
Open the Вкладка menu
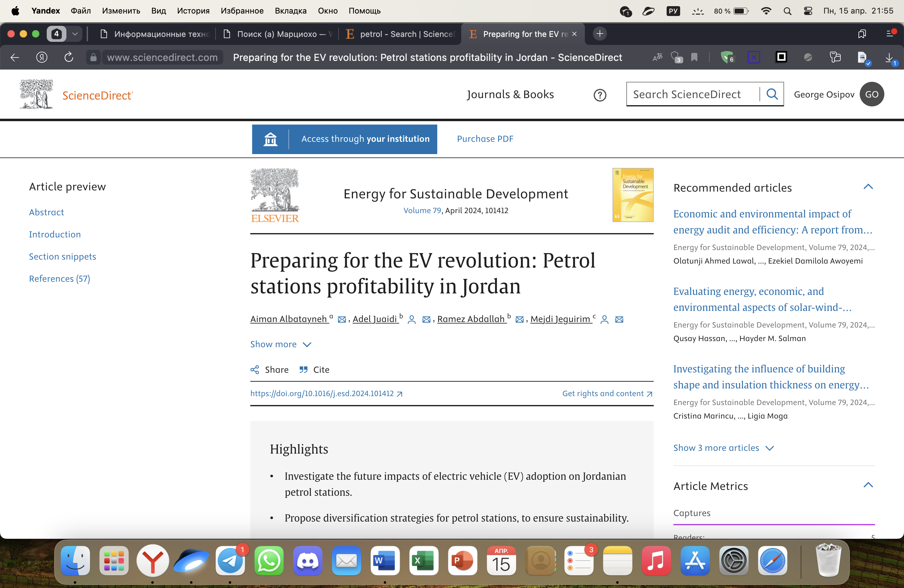(291, 11)
